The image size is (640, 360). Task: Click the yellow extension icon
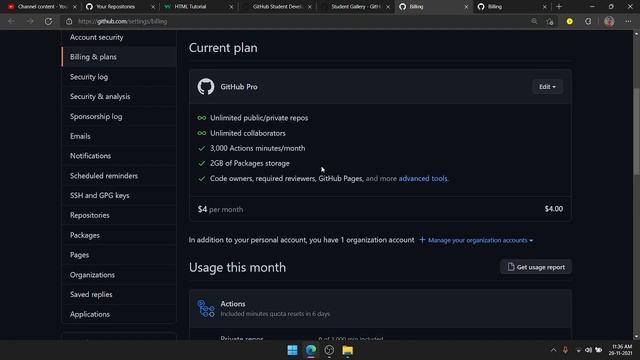click(569, 21)
